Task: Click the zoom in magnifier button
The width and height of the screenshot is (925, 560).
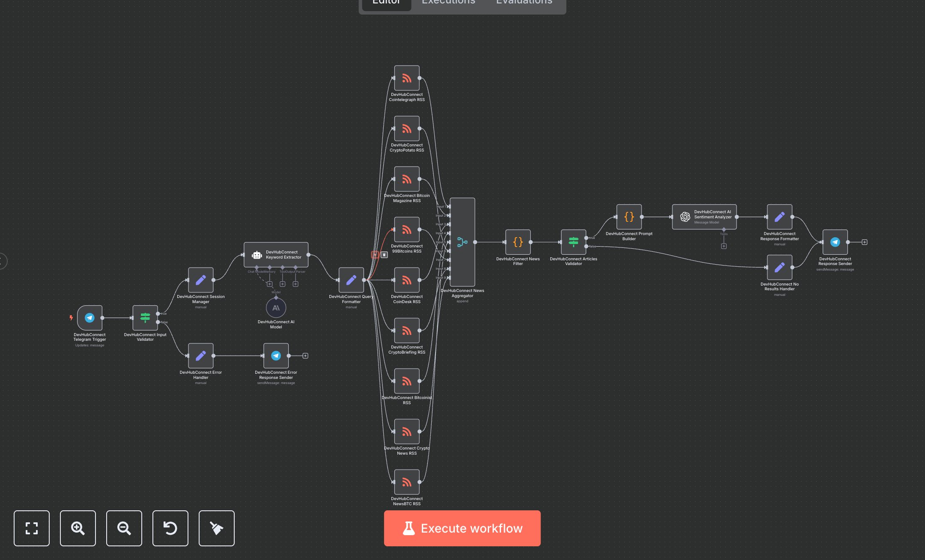Action: [78, 528]
